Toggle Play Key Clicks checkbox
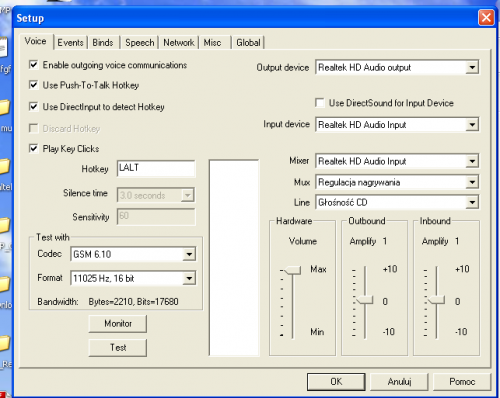 point(34,148)
